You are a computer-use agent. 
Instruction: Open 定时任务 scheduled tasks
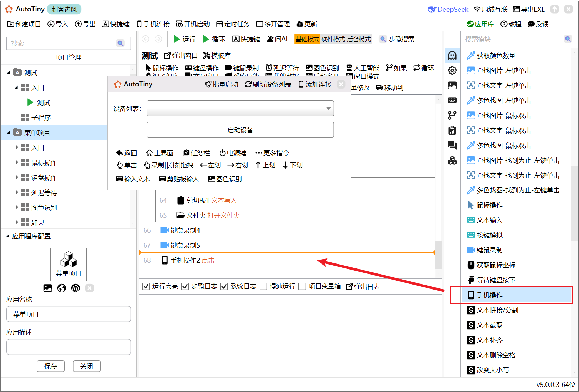(x=233, y=24)
